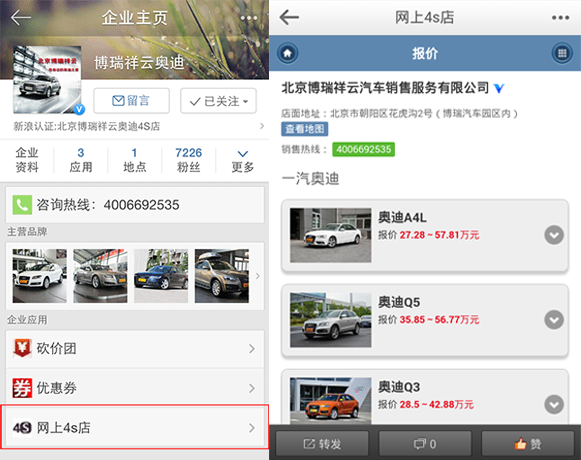Open the 奥迪Q5 car photo
The width and height of the screenshot is (581, 460).
pos(331,320)
